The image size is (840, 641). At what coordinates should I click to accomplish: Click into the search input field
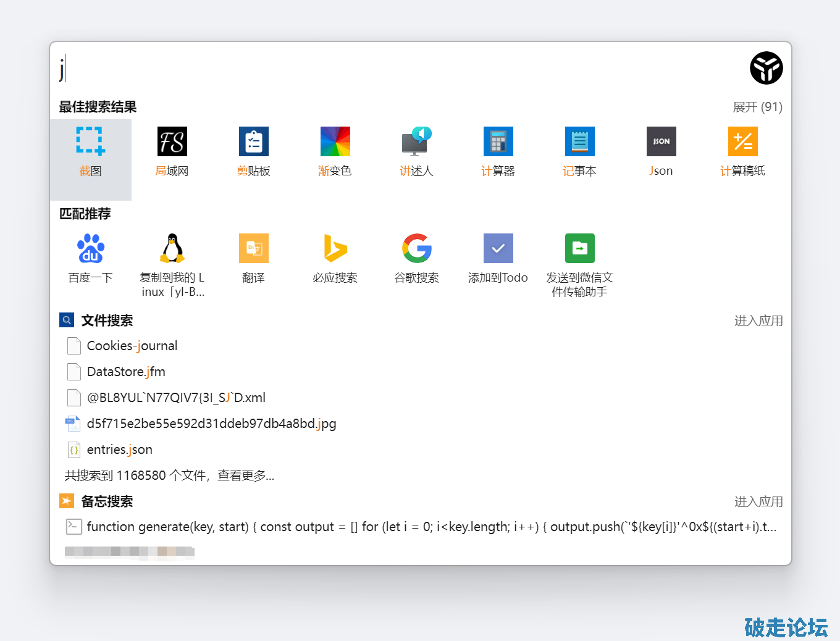point(395,68)
